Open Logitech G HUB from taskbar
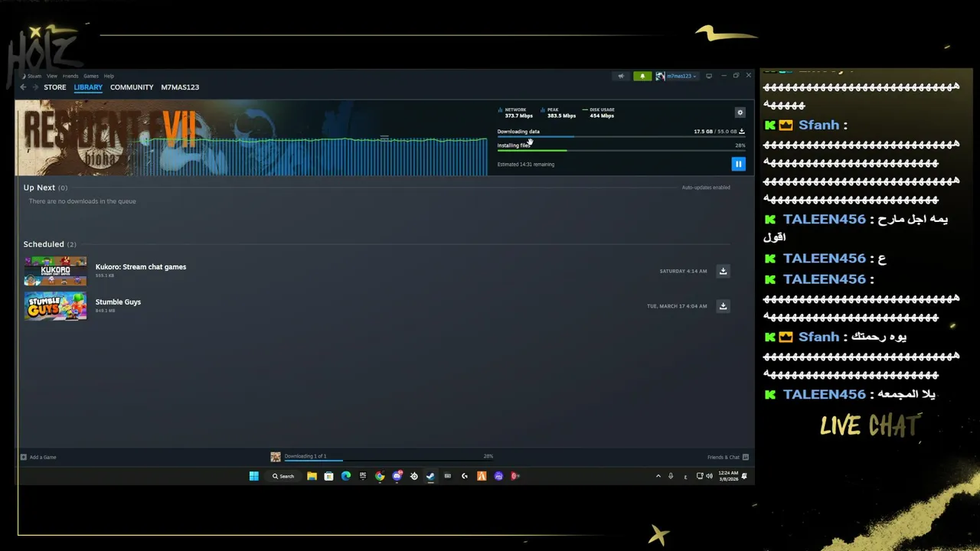The width and height of the screenshot is (980, 551). coord(464,476)
